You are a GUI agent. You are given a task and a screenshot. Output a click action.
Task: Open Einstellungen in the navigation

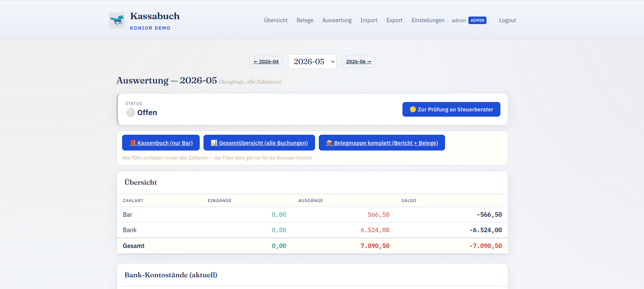[428, 20]
